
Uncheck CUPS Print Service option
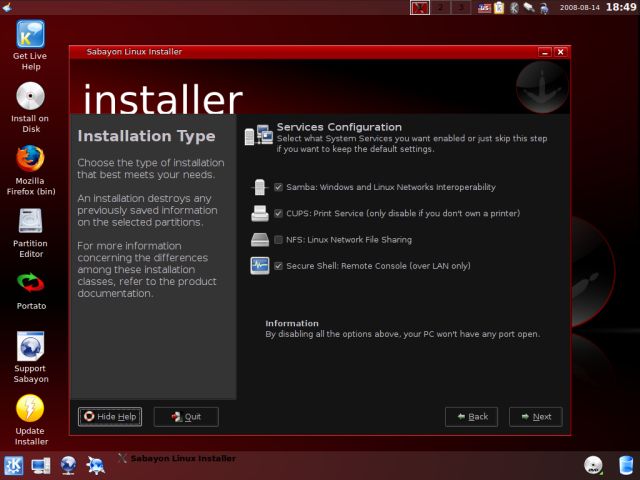(x=278, y=213)
